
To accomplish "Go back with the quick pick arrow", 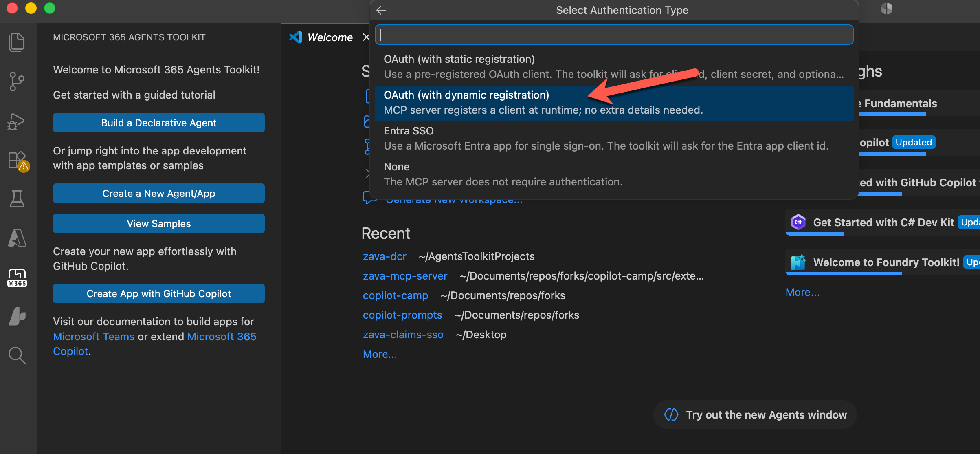I will click(x=381, y=10).
